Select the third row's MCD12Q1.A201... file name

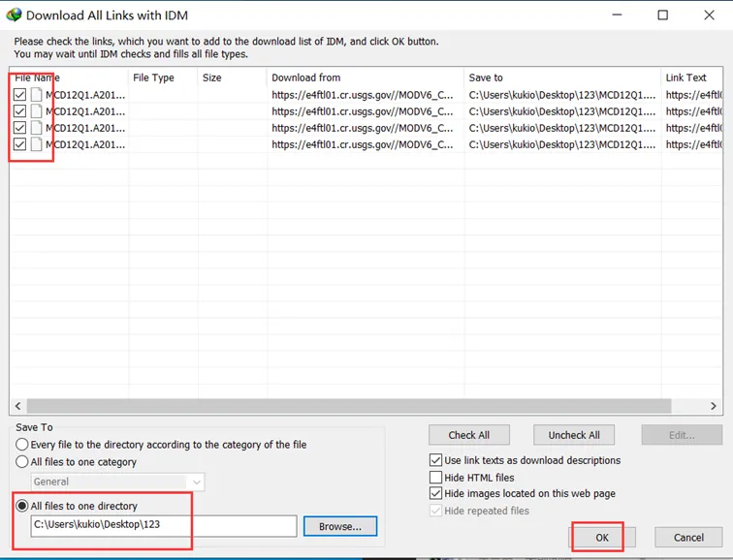pyautogui.click(x=85, y=128)
